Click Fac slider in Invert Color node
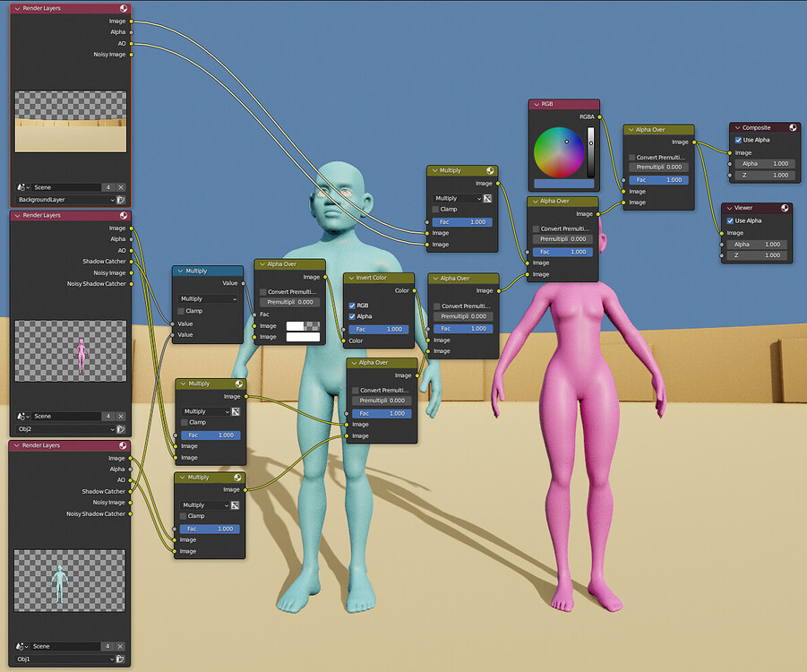807x672 pixels. [379, 330]
